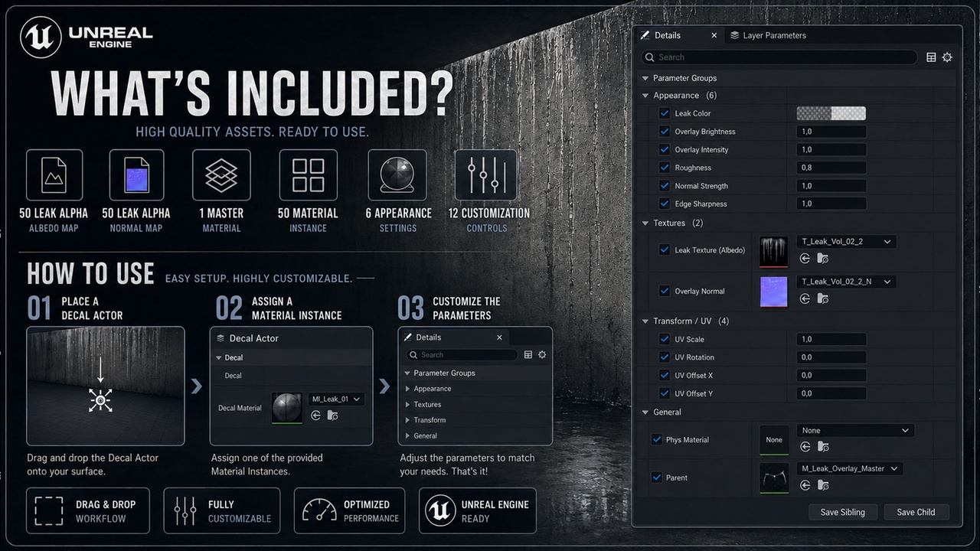The image size is (980, 551).
Task: Toggle the UV Rotation checkbox
Action: 665,357
